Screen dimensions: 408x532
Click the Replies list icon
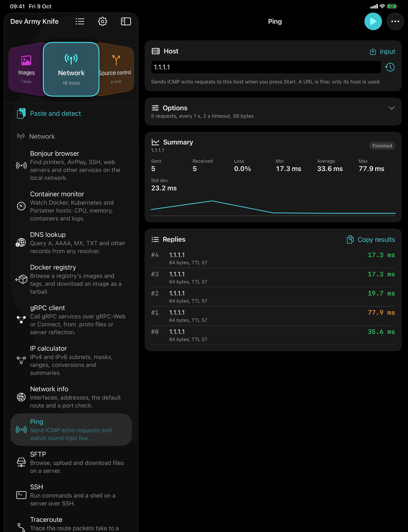click(x=155, y=239)
